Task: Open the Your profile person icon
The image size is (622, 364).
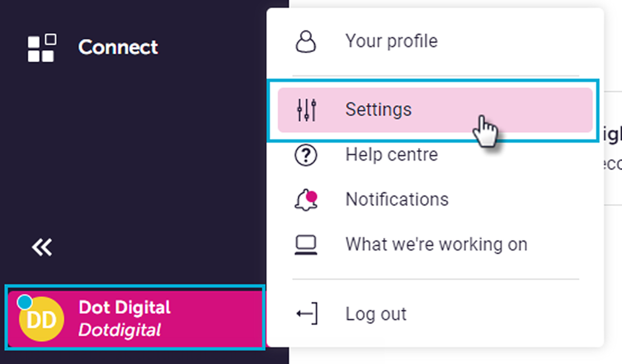Action: pos(305,40)
